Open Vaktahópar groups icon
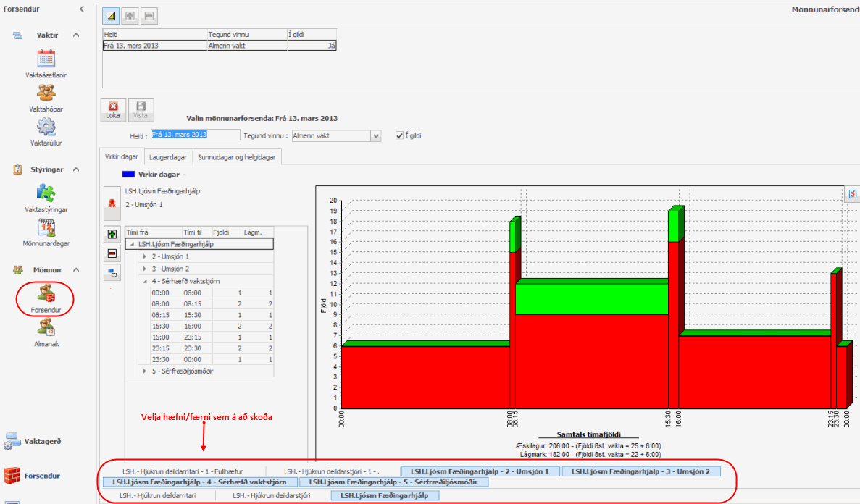This screenshot has height=504, width=860. coord(46,93)
